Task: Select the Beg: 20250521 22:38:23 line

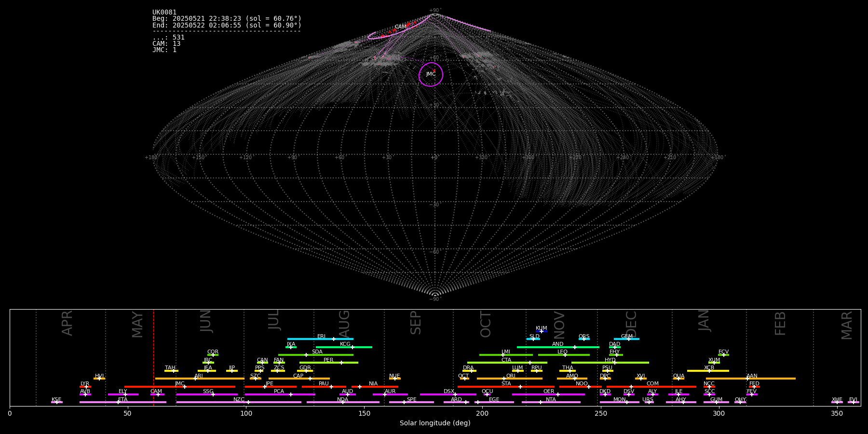Action: pos(227,19)
